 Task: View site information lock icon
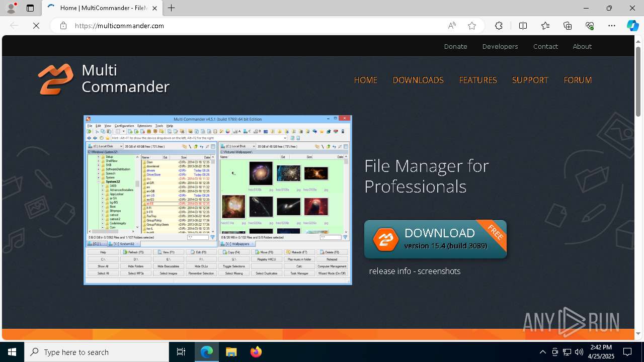(x=63, y=26)
